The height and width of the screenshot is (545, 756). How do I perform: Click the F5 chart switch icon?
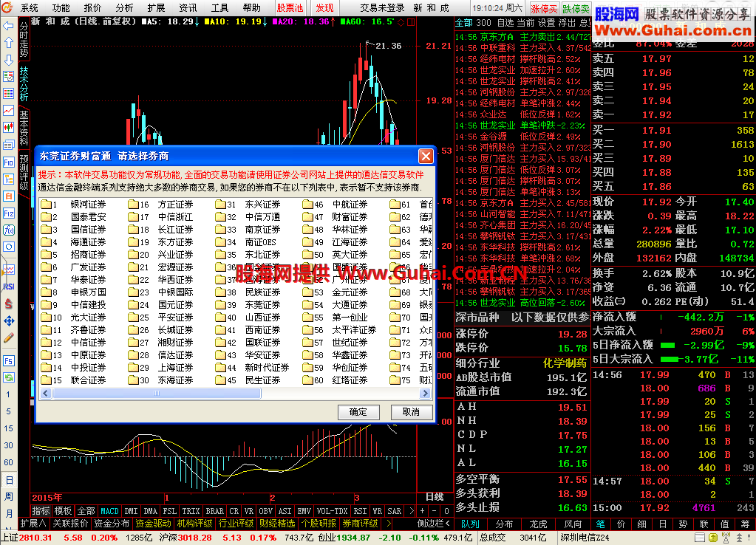9,361
